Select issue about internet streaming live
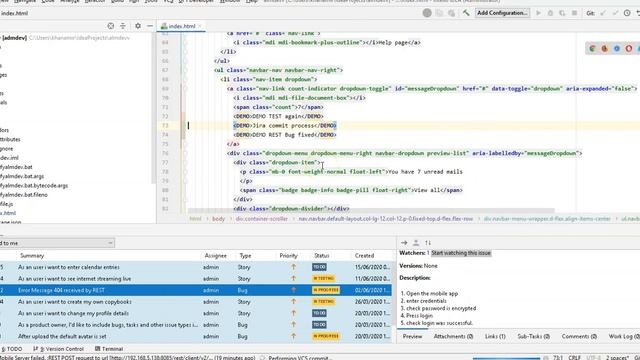The image size is (640, 360). click(196, 278)
